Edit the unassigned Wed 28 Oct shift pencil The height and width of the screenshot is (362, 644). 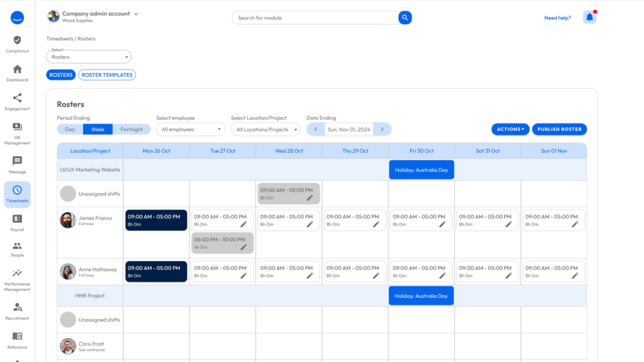(x=309, y=198)
